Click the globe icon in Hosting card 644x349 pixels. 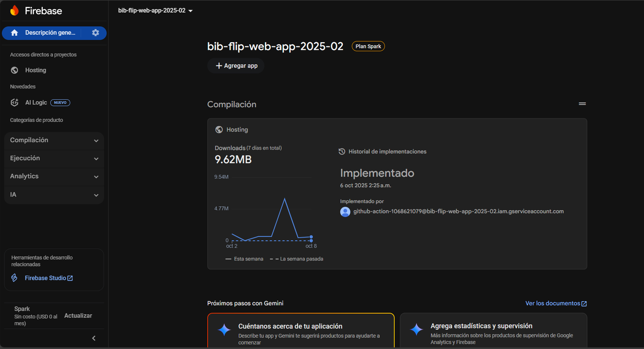[219, 129]
